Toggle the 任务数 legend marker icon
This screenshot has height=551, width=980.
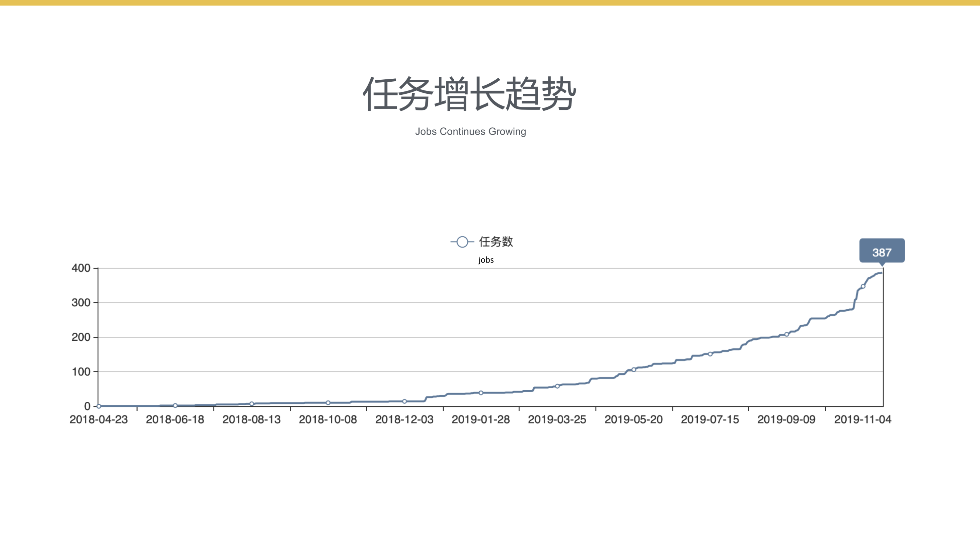462,242
